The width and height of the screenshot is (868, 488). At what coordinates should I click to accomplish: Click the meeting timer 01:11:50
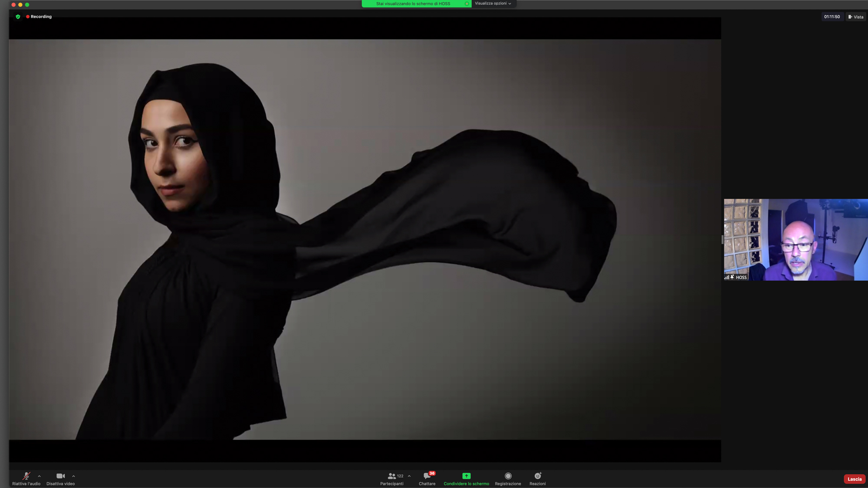(832, 17)
